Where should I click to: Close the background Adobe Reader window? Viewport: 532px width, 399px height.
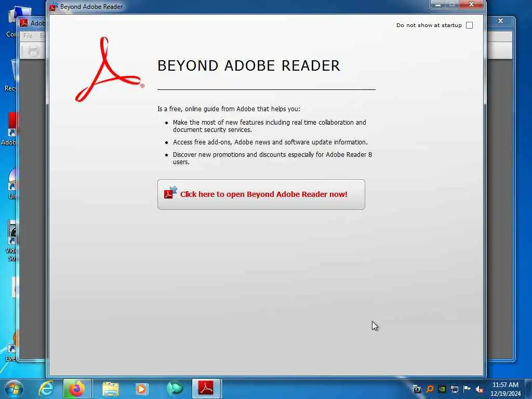point(500,21)
